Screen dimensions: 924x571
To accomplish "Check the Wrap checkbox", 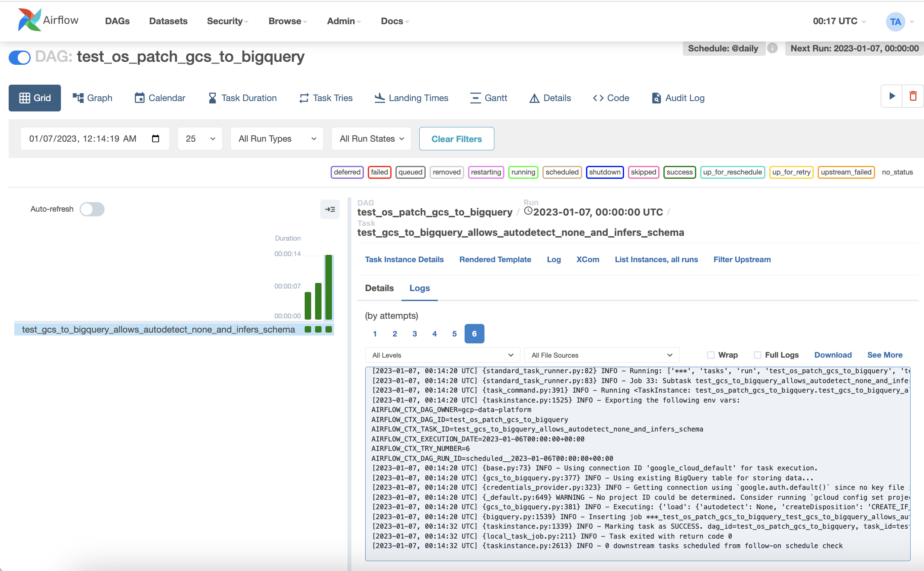I will pos(711,355).
